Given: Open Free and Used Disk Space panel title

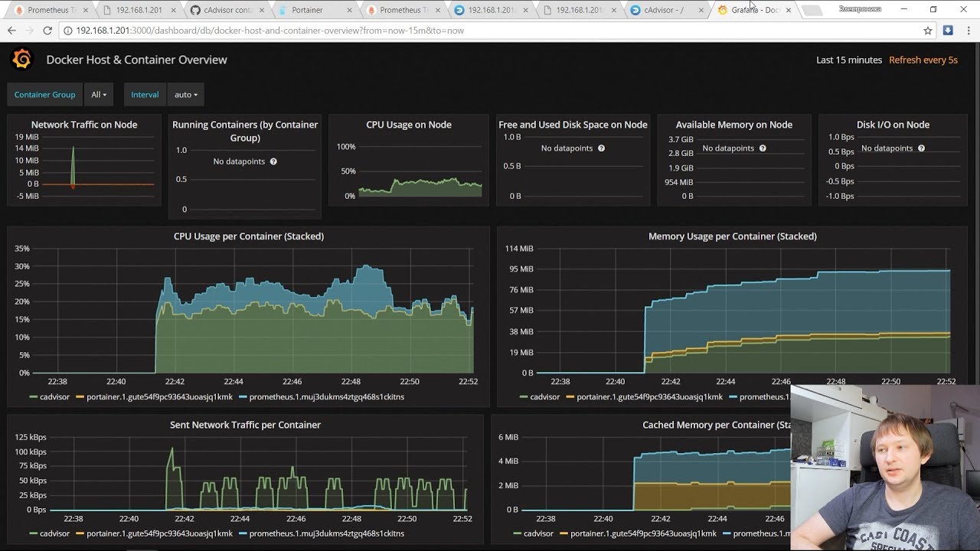Looking at the screenshot, I should pyautogui.click(x=573, y=125).
